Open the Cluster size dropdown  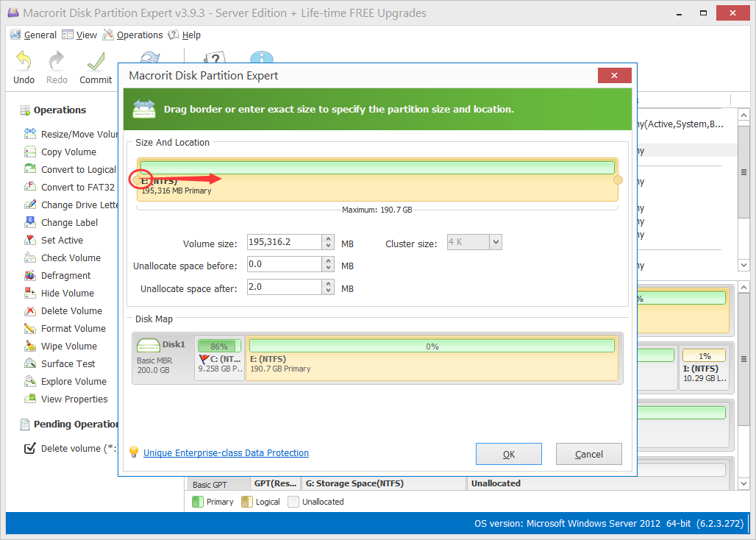496,242
